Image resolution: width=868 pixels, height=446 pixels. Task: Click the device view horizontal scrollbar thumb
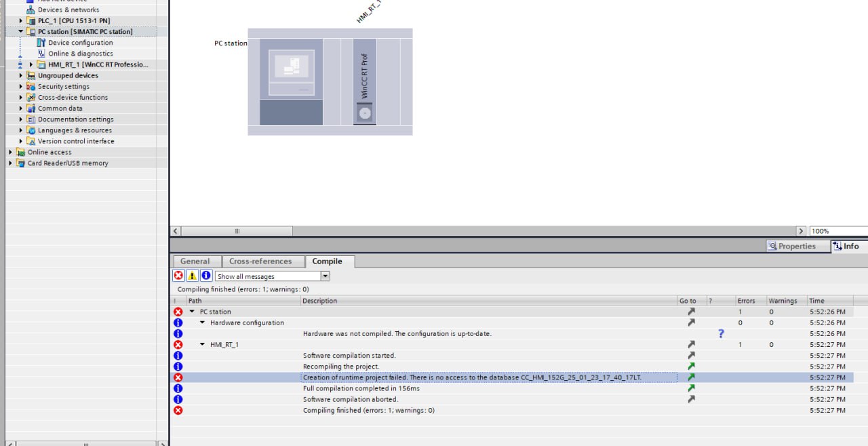[237, 231]
